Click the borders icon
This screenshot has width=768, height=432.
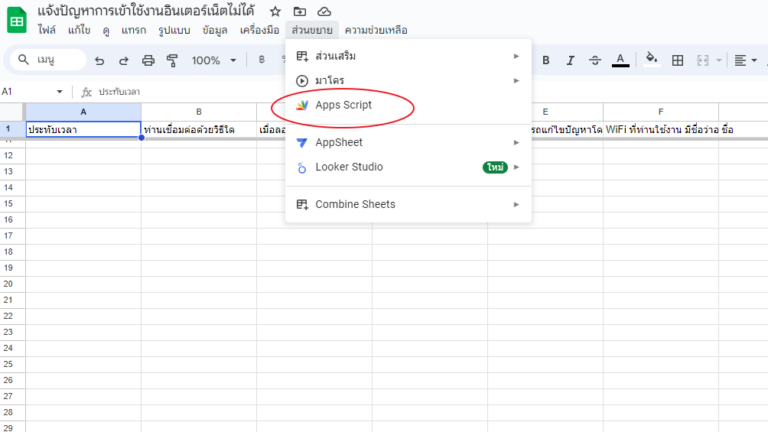point(677,61)
